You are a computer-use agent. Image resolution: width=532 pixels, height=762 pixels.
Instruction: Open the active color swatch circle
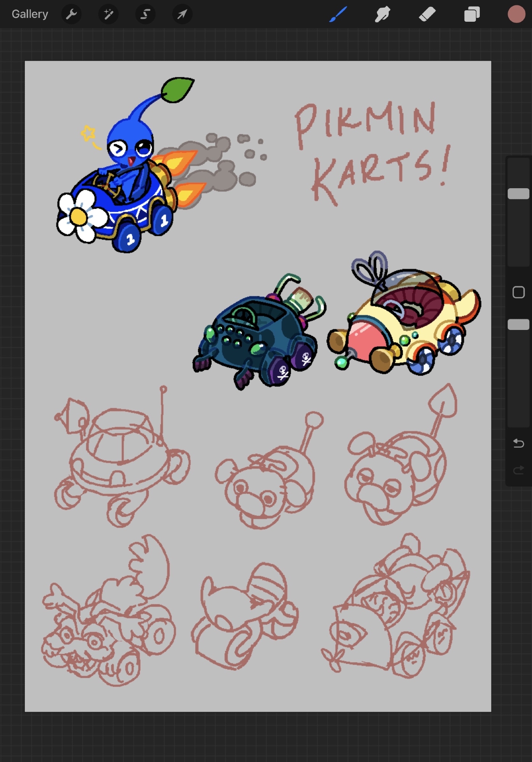[516, 14]
